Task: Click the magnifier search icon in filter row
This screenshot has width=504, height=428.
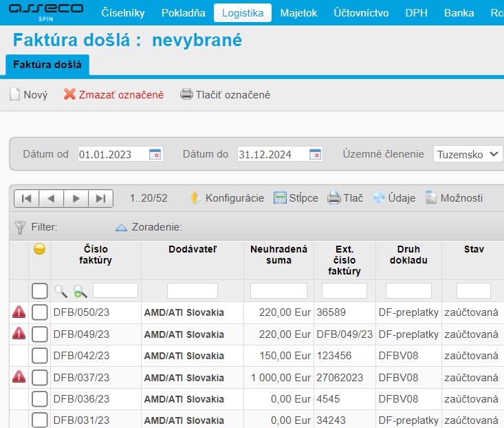Action: click(61, 291)
